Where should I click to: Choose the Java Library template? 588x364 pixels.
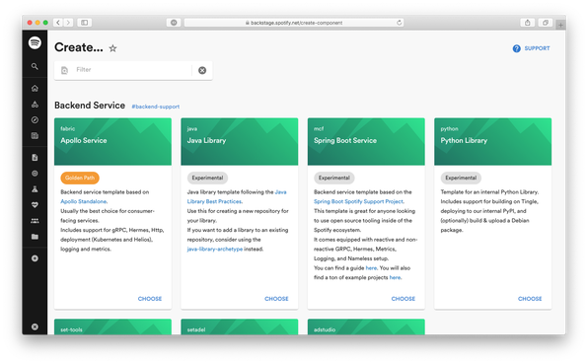[x=276, y=299]
